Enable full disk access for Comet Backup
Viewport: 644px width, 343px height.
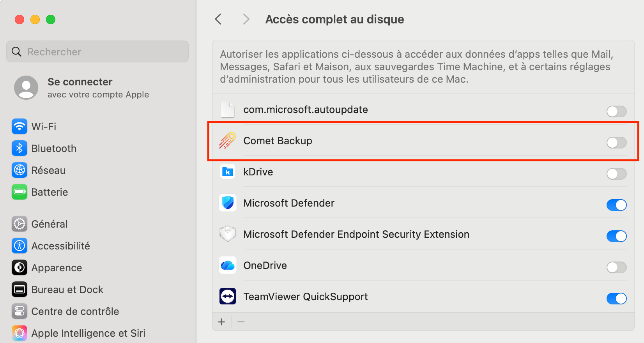(x=616, y=143)
